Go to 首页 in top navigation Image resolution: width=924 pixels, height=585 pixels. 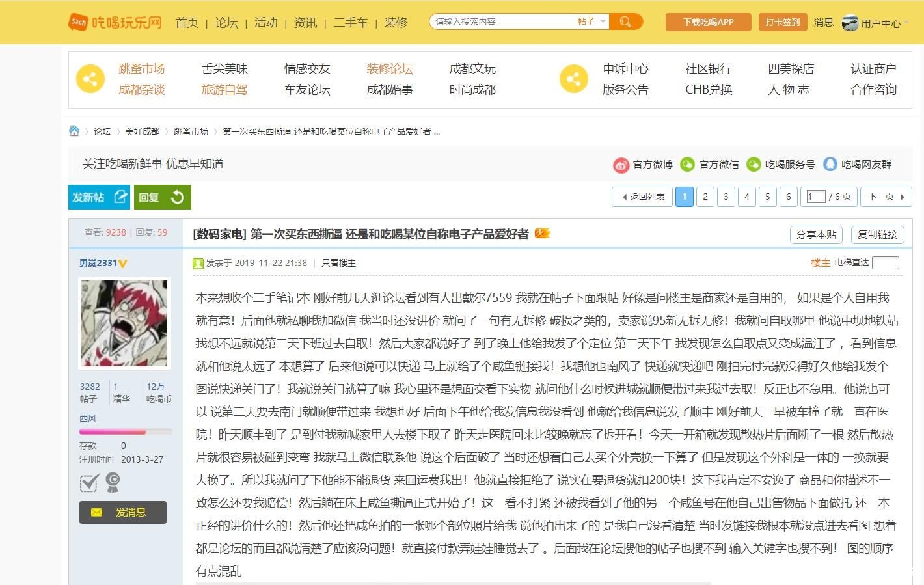click(187, 22)
